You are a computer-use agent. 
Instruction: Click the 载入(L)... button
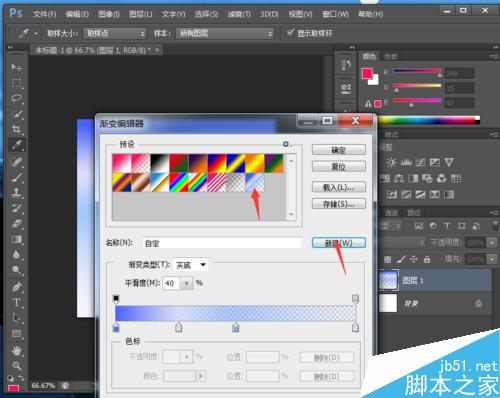(339, 187)
